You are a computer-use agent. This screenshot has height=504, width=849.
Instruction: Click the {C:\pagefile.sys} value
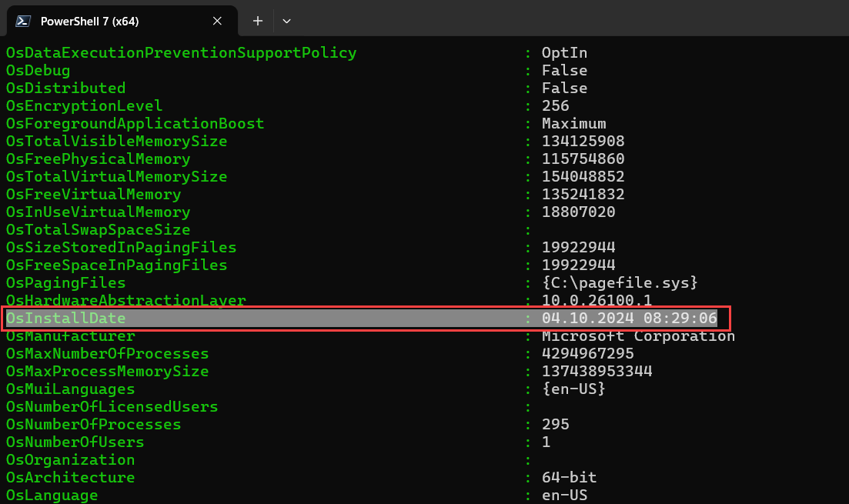620,283
